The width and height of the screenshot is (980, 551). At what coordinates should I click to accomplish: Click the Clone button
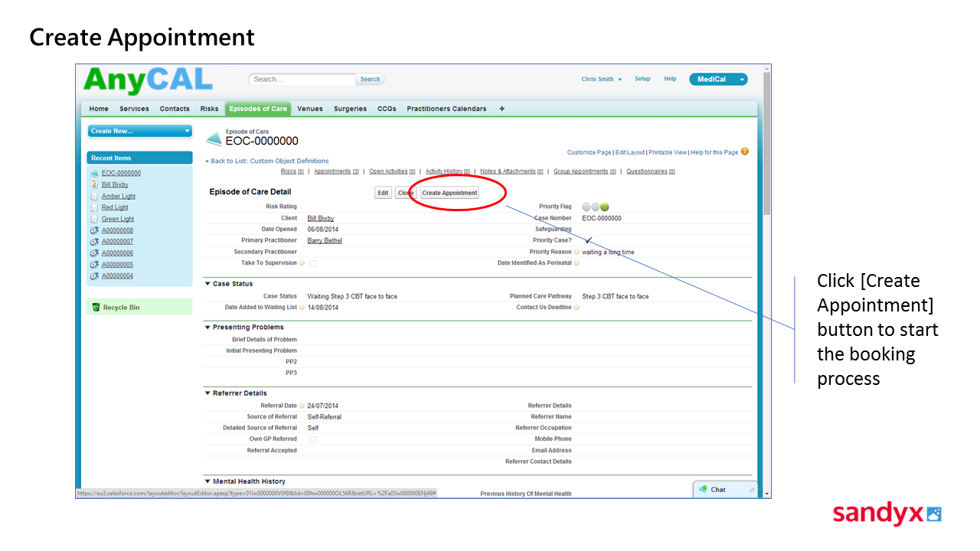(406, 193)
